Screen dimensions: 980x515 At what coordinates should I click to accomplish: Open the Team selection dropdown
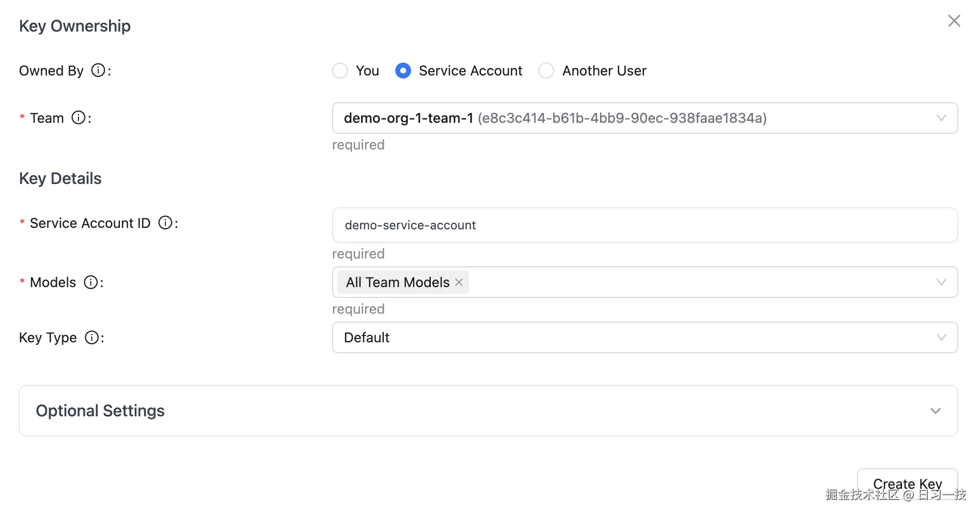point(641,118)
